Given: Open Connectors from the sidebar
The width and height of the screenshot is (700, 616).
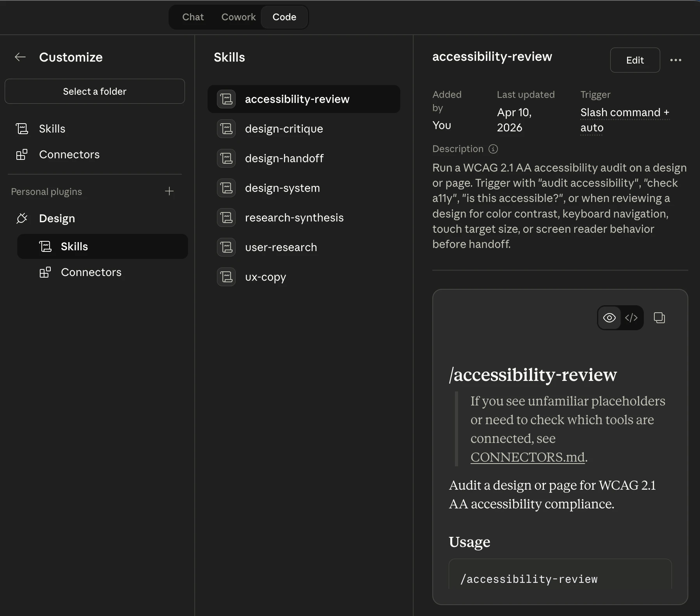Looking at the screenshot, I should coord(69,154).
